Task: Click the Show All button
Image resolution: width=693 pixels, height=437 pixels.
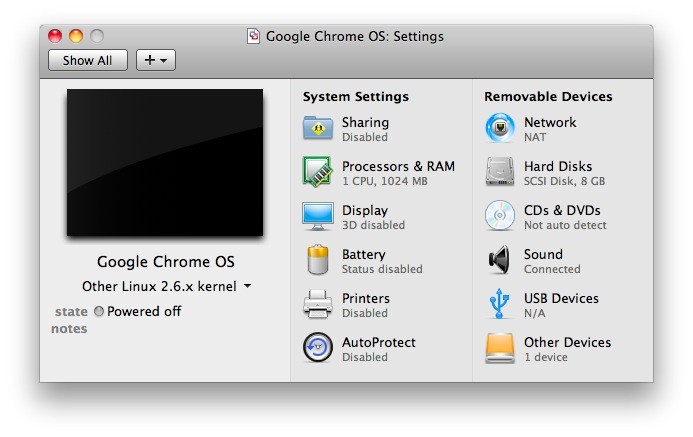Action: [88, 60]
